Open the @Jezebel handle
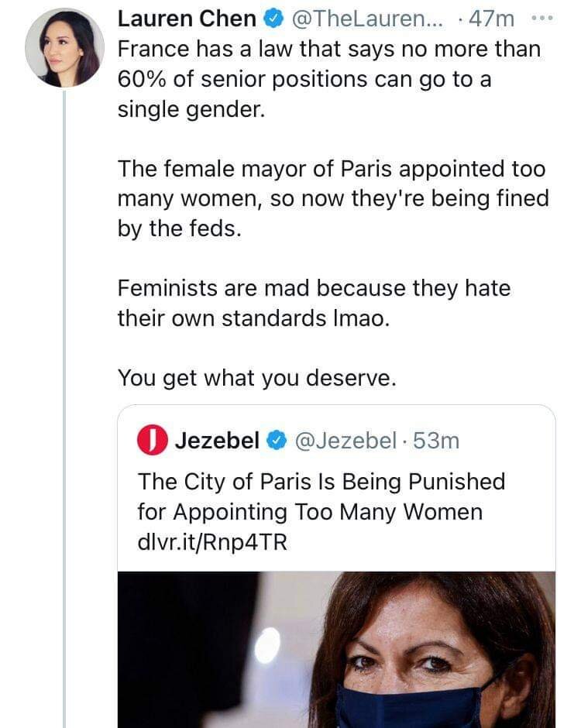 point(346,441)
